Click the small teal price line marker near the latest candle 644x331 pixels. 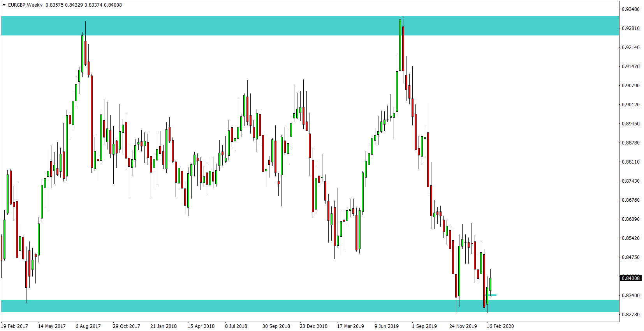coord(492,295)
